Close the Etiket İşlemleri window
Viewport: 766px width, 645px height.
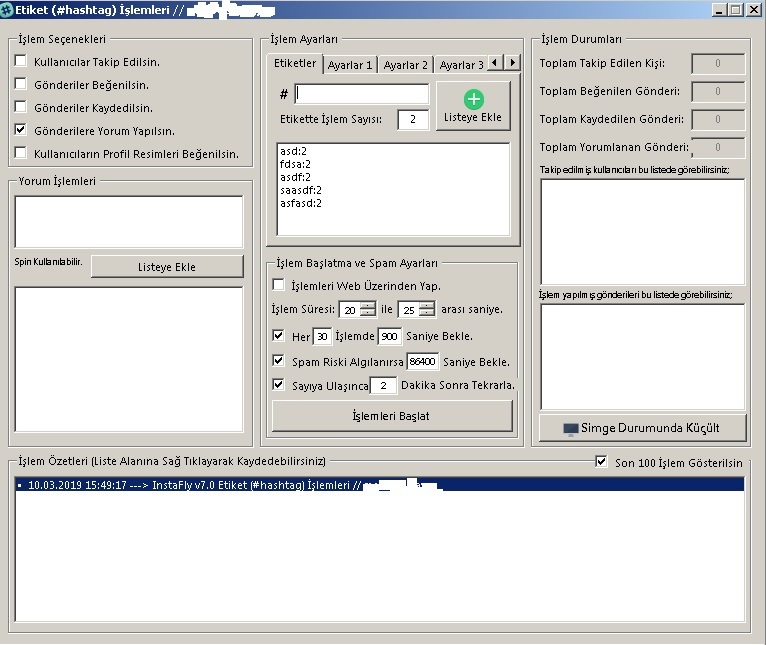754,9
